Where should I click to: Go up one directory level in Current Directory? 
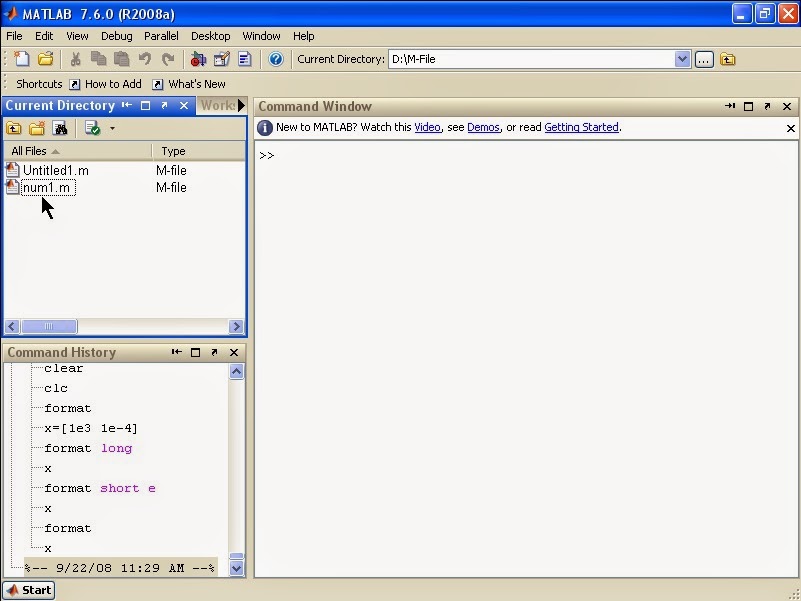[x=14, y=128]
